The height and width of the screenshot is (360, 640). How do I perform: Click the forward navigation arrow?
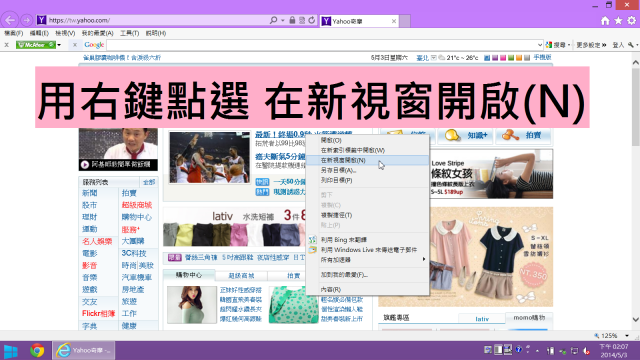click(27, 20)
